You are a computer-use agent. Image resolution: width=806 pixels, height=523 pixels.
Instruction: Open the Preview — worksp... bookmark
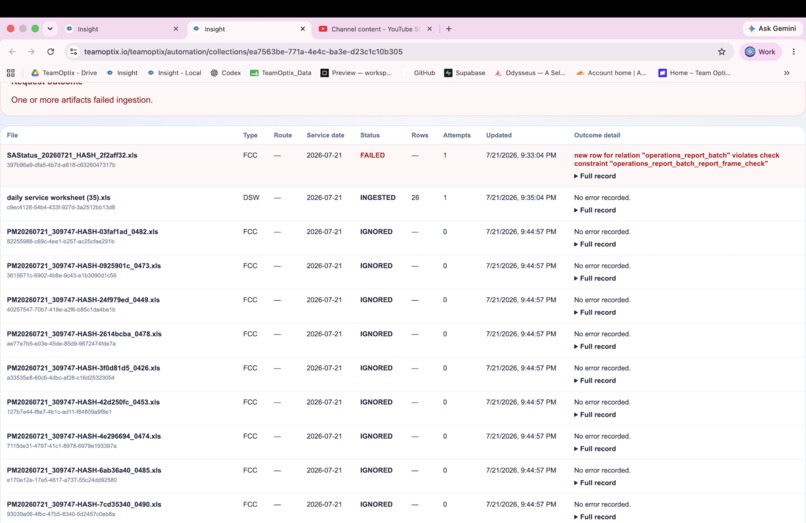tap(356, 73)
